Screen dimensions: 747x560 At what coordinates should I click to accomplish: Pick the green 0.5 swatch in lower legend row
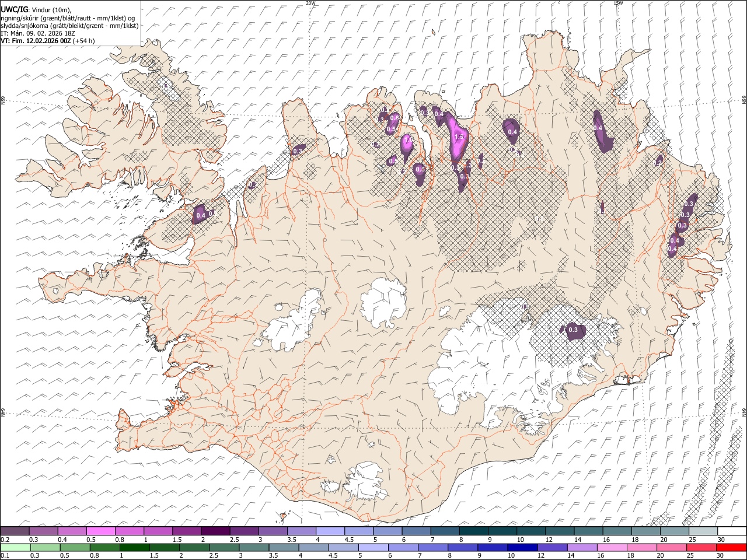pos(75,547)
